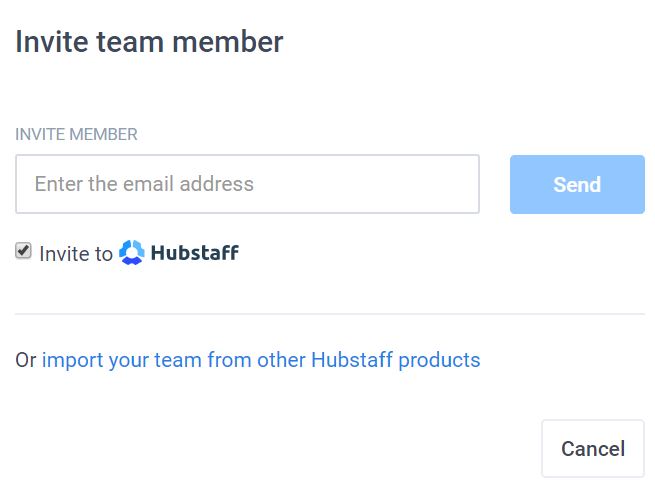
Task: Click the "Invite to" checkbox label
Action: (x=76, y=253)
